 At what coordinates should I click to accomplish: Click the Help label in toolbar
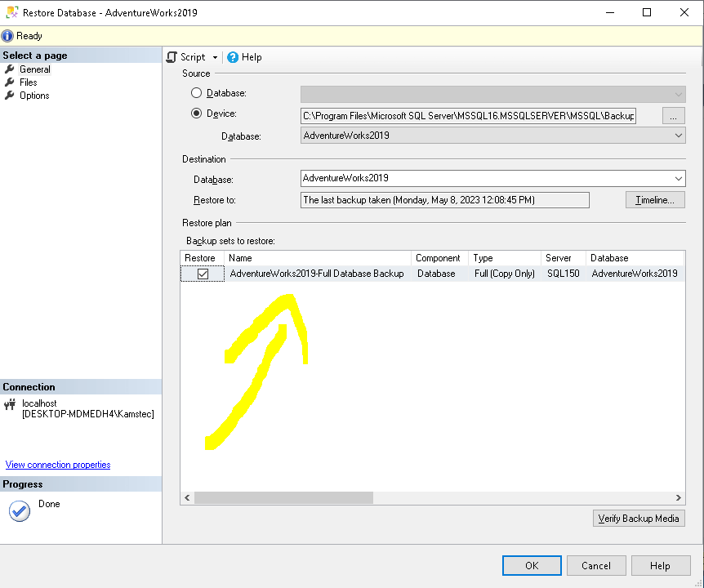[252, 57]
